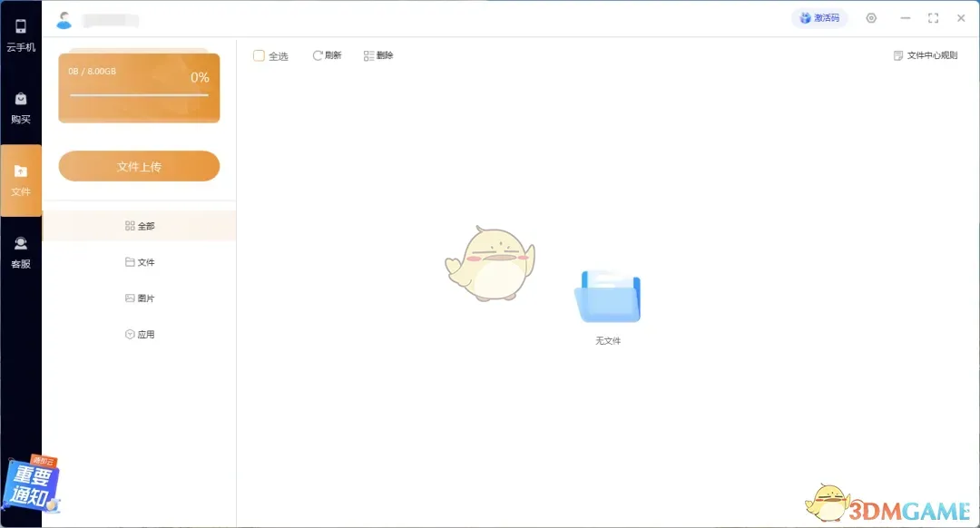
Task: Open the 云手机 panel in the sidebar
Action: [x=20, y=34]
